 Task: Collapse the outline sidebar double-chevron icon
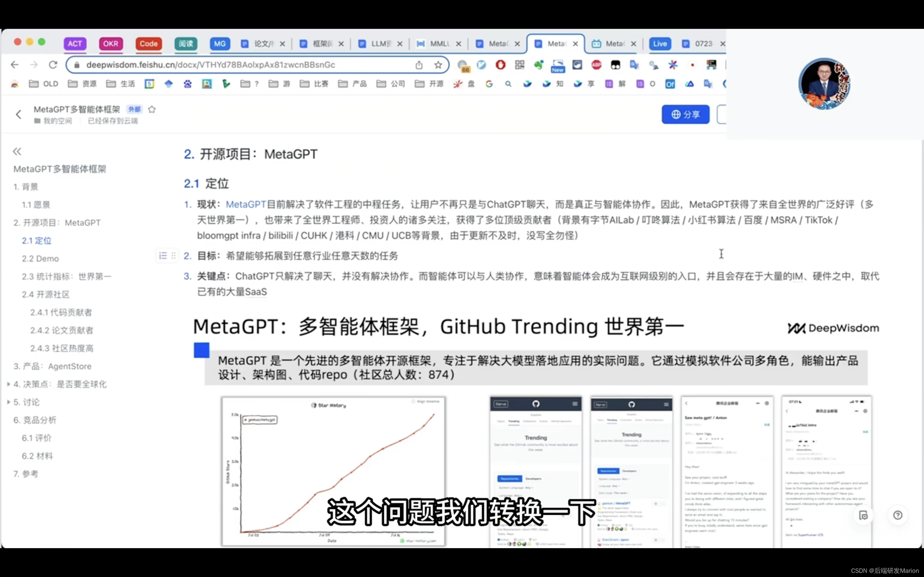17,152
